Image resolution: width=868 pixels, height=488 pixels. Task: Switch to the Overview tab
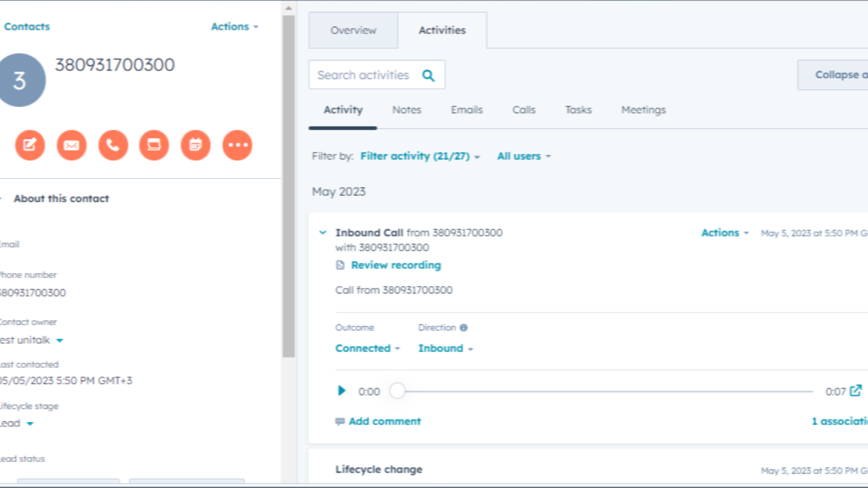coord(353,30)
